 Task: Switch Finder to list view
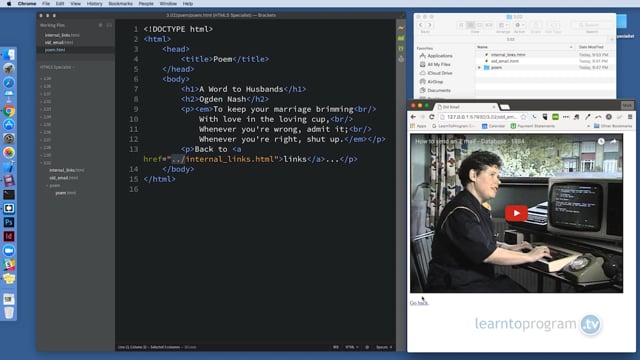point(471,25)
